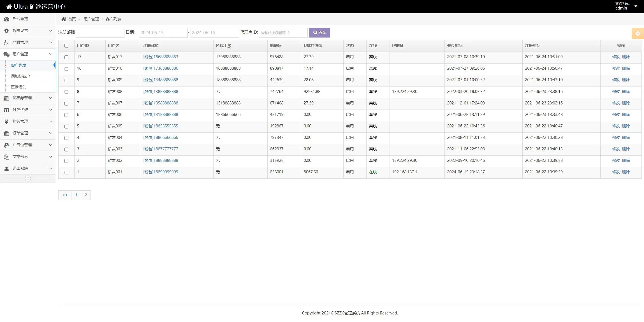Click the 注册邮箱 input field
This screenshot has width=644, height=322.
point(100,32)
